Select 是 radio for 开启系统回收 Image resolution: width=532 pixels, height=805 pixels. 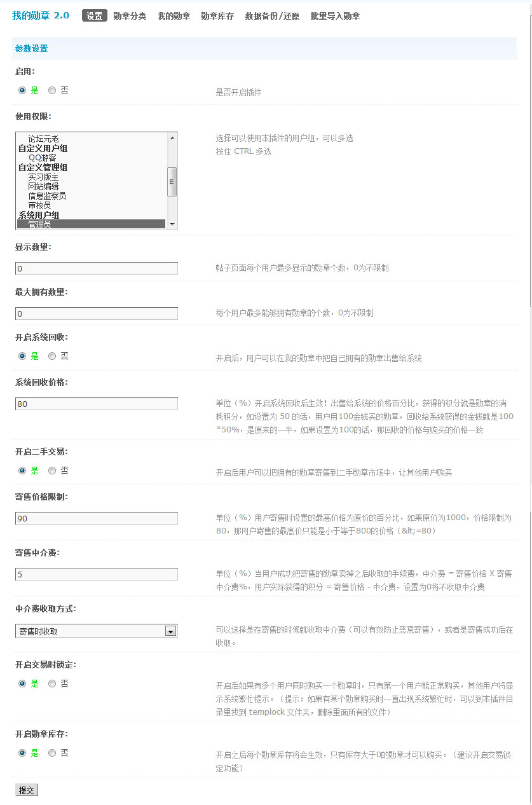coord(23,356)
